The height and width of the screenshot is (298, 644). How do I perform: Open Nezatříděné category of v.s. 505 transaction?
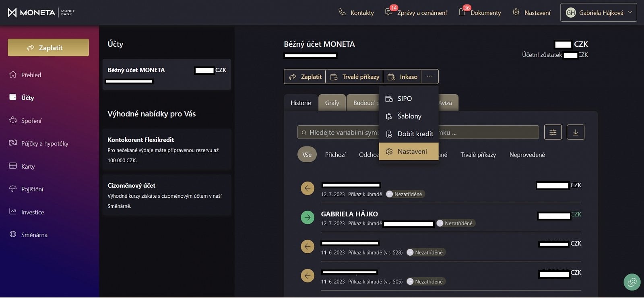pyautogui.click(x=426, y=281)
